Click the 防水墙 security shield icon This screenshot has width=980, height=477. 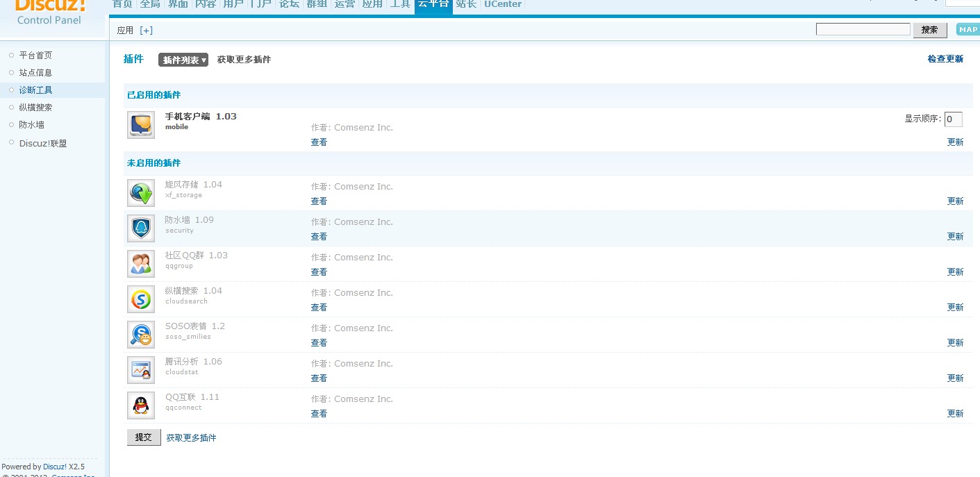(x=141, y=228)
